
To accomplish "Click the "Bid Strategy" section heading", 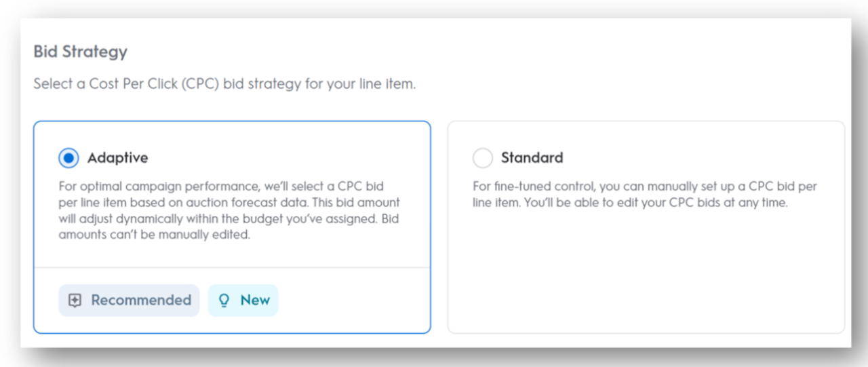I will tap(80, 52).
